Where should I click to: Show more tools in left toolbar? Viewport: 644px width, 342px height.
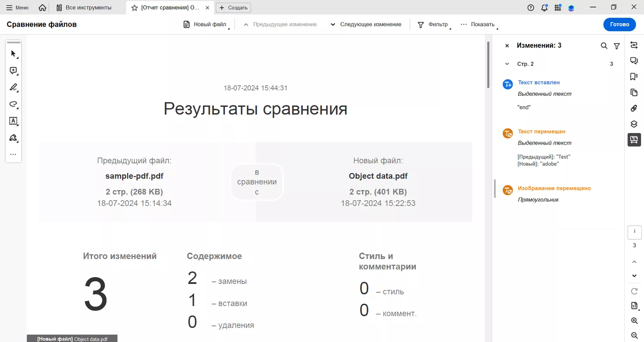[x=13, y=155]
